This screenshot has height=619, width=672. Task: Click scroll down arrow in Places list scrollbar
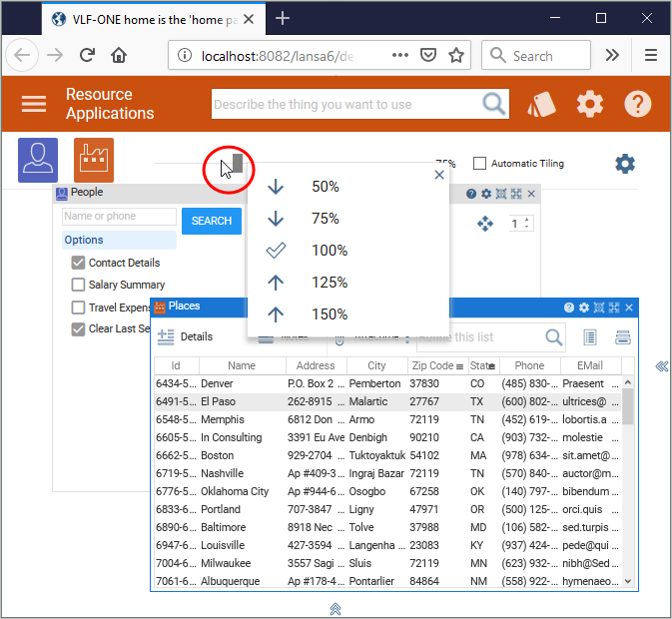tap(628, 581)
